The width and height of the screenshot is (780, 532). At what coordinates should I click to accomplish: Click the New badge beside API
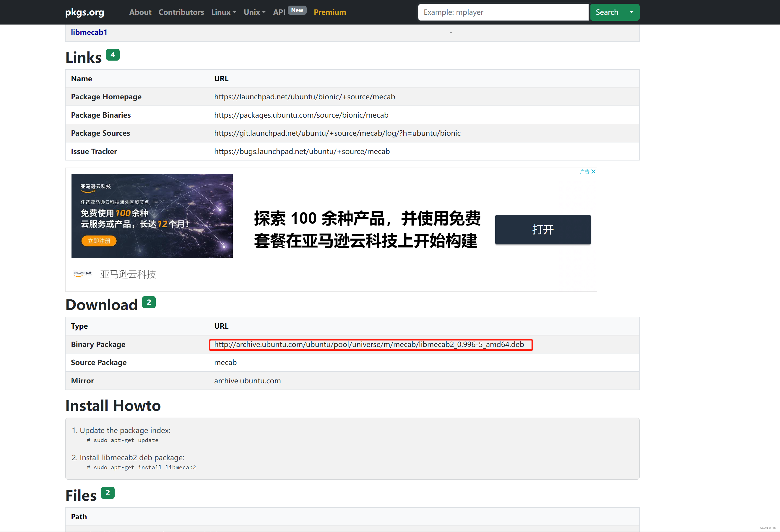coord(297,10)
